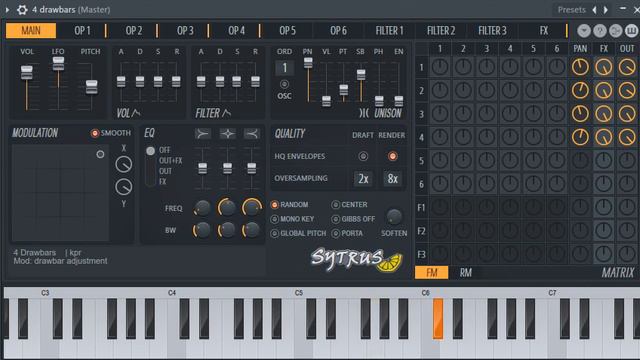
Task: Click matrix row 5 column 3 knob
Action: pyautogui.click(x=487, y=161)
